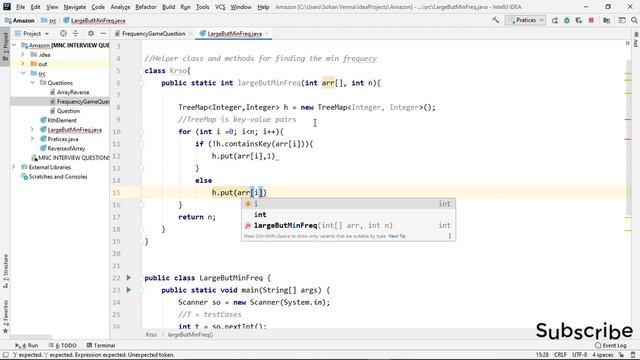Open the Edit menu
Image resolution: width=640 pixels, height=360 pixels.
coord(36,7)
